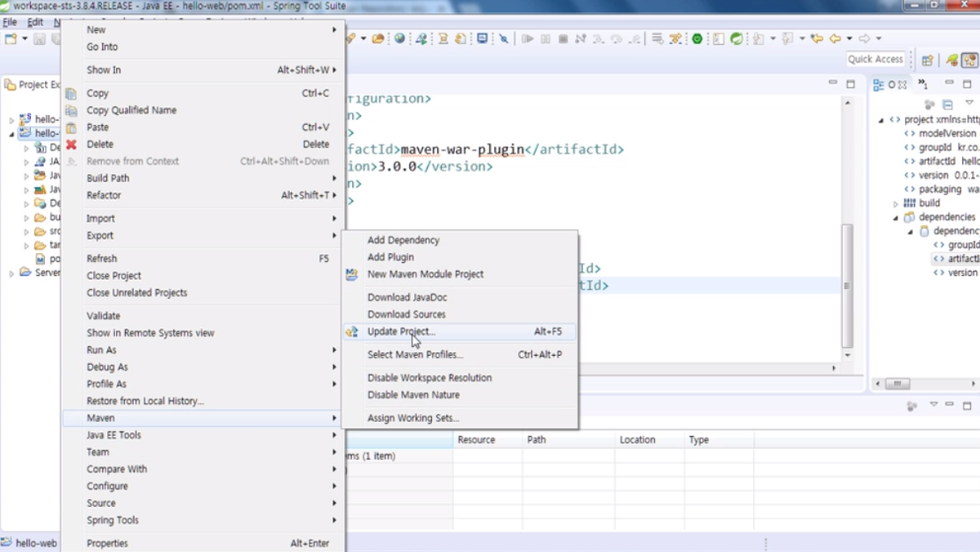Screen dimensions: 980x552
Task: Select Disable Maven Nature option
Action: [x=460, y=394]
